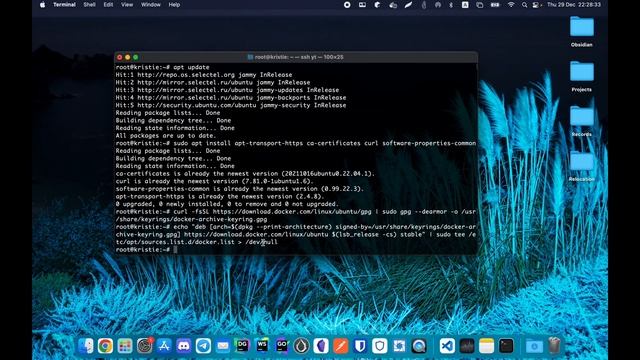Click the '0 upgraded, 0 newly installed' line

pos(227,204)
